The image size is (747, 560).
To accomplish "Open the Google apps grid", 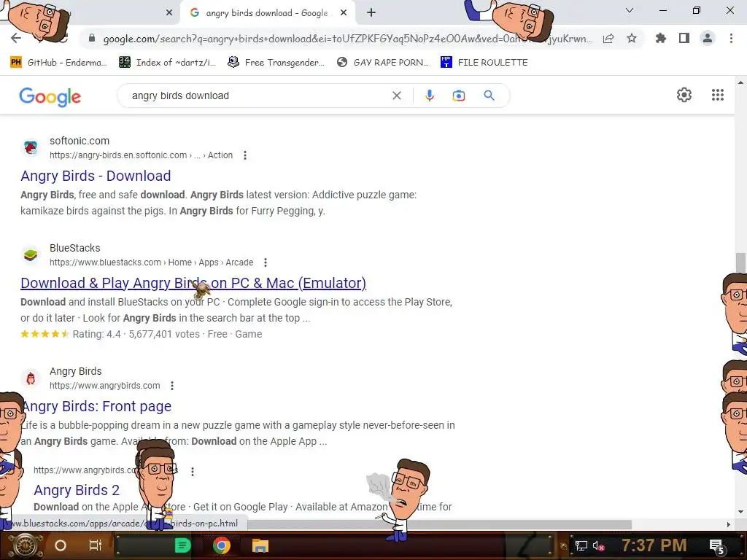I will [x=718, y=95].
